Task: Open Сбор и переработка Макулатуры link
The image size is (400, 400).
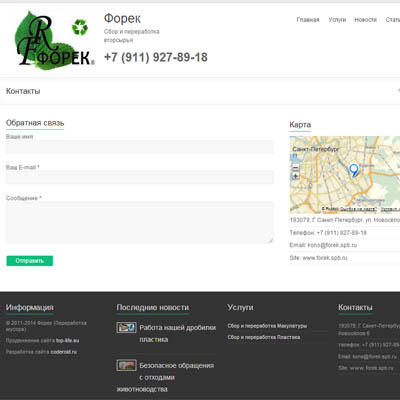Action: pyautogui.click(x=267, y=326)
